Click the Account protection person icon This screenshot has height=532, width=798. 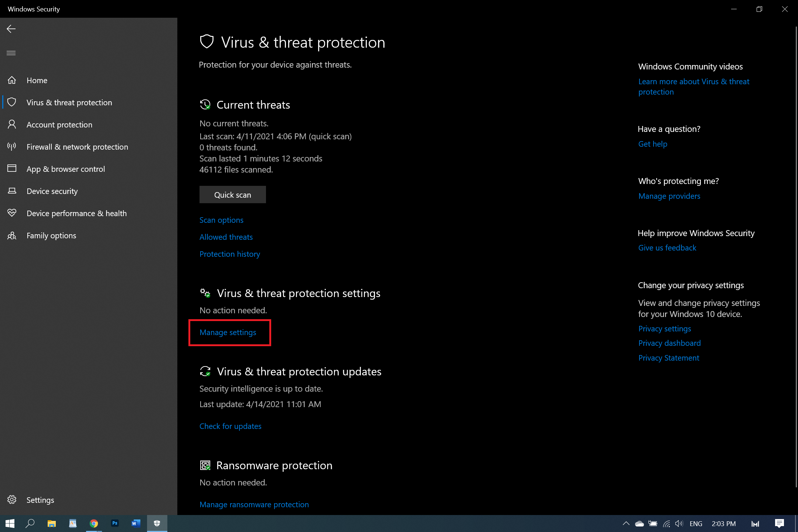click(12, 125)
